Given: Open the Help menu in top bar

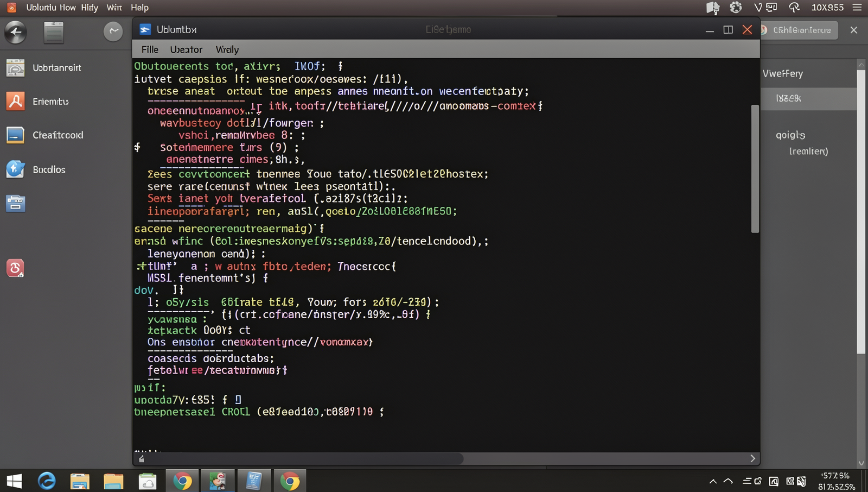Looking at the screenshot, I should pos(139,8).
